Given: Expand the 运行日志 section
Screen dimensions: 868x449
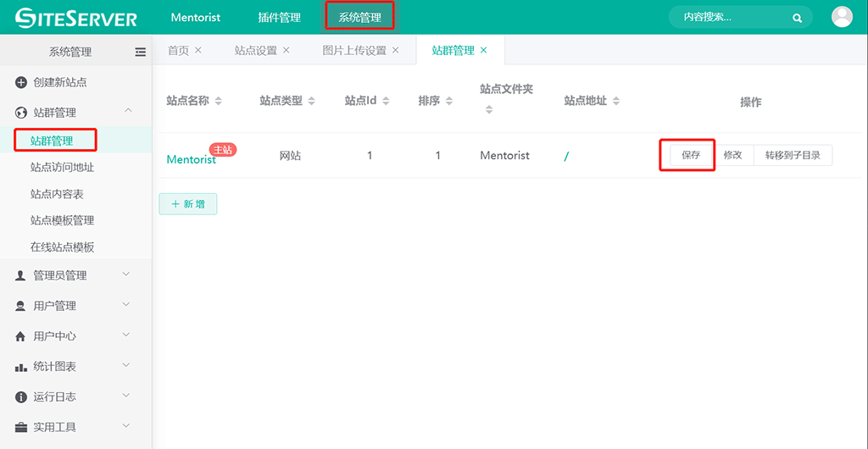Looking at the screenshot, I should point(126,396).
